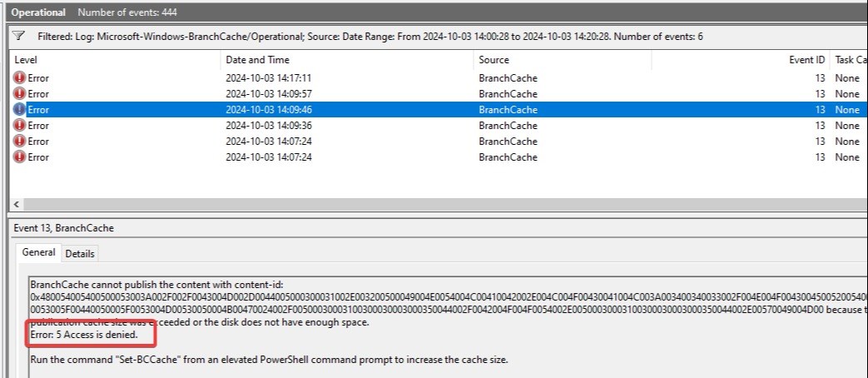The width and height of the screenshot is (868, 378).
Task: Select the date cell 2024-10-03 14:17:11
Action: pos(269,78)
